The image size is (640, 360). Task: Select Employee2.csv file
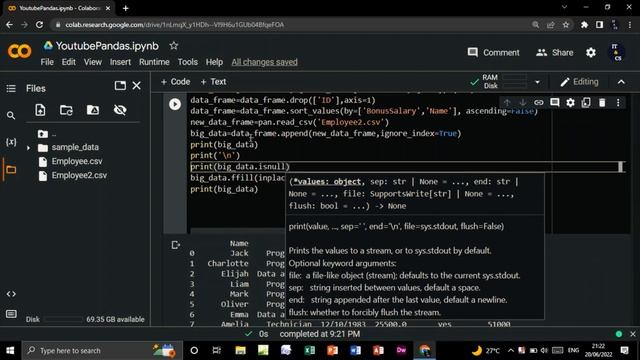point(79,176)
